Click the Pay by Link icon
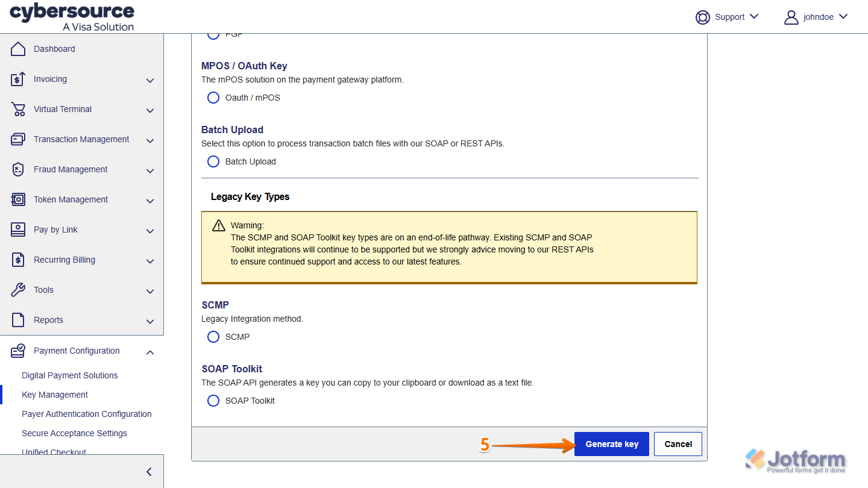 [18, 230]
